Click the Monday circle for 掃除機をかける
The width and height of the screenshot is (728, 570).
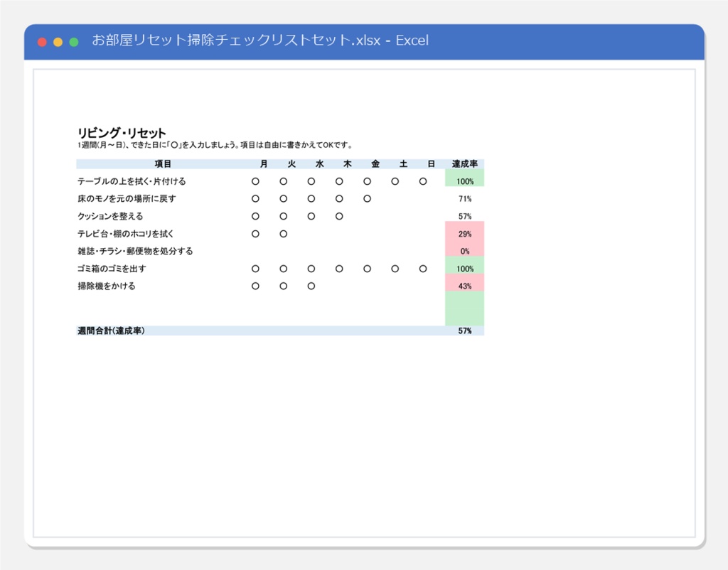coord(255,286)
